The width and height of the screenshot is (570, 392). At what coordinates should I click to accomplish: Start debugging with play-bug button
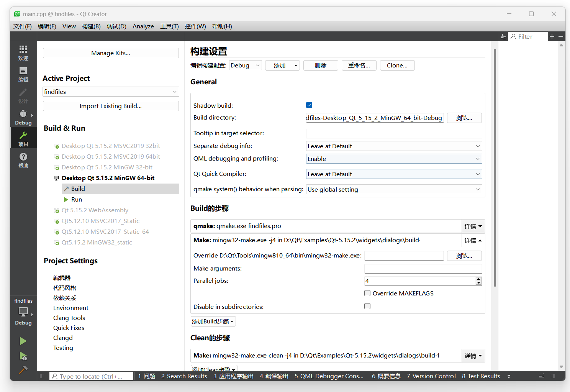23,356
